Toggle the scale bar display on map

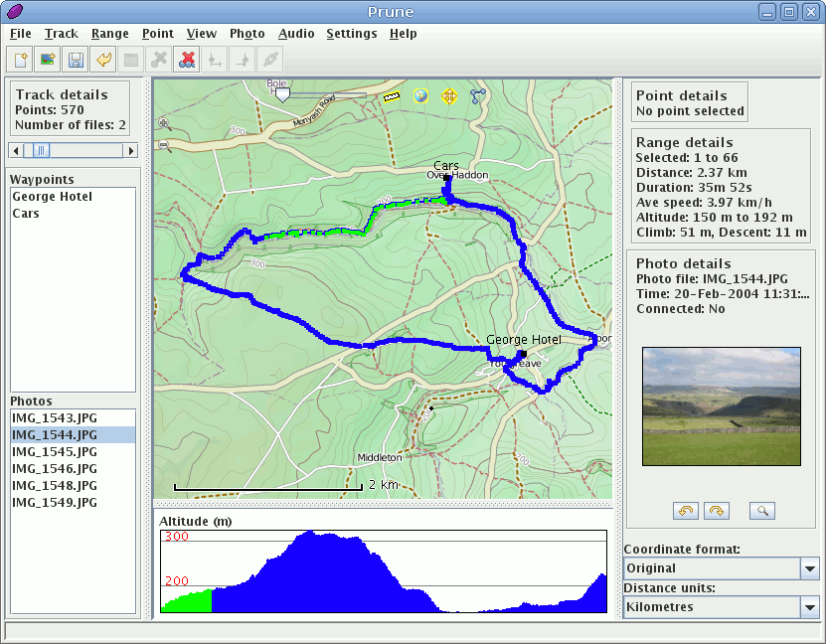(x=391, y=96)
